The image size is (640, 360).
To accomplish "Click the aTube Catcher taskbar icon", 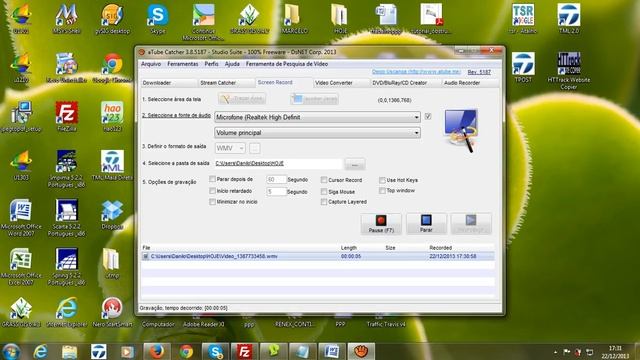I will pyautogui.click(x=361, y=351).
